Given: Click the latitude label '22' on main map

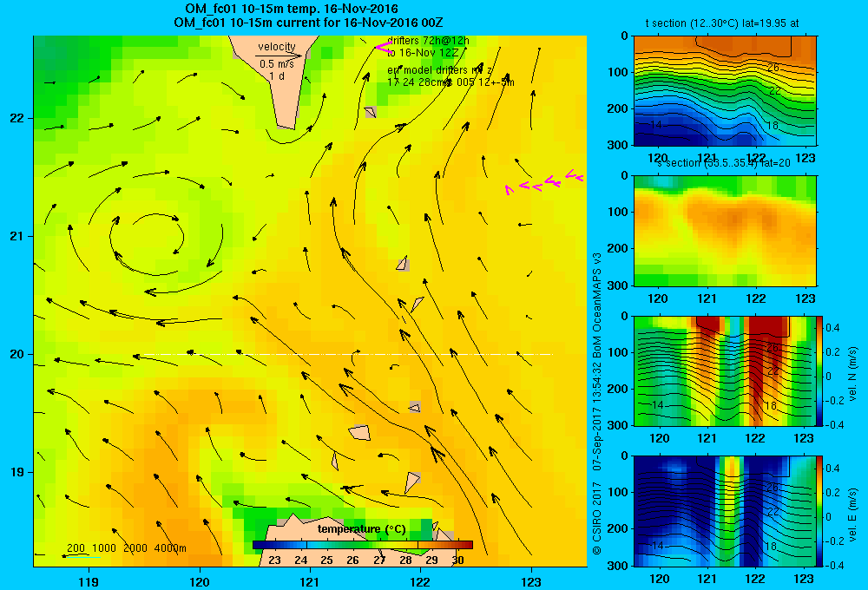Looking at the screenshot, I should pyautogui.click(x=16, y=119).
